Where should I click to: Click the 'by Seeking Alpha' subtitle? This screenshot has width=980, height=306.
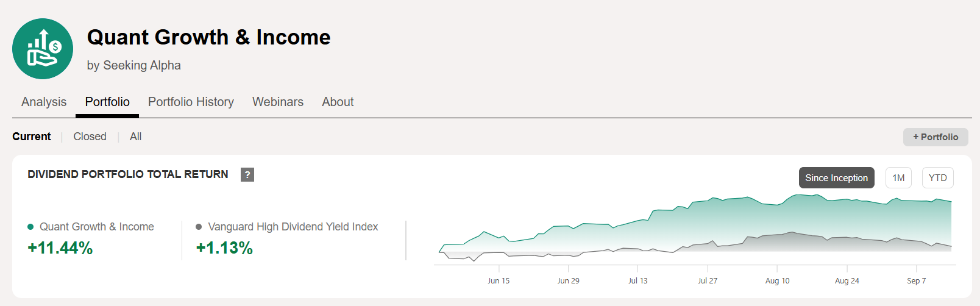click(x=134, y=65)
